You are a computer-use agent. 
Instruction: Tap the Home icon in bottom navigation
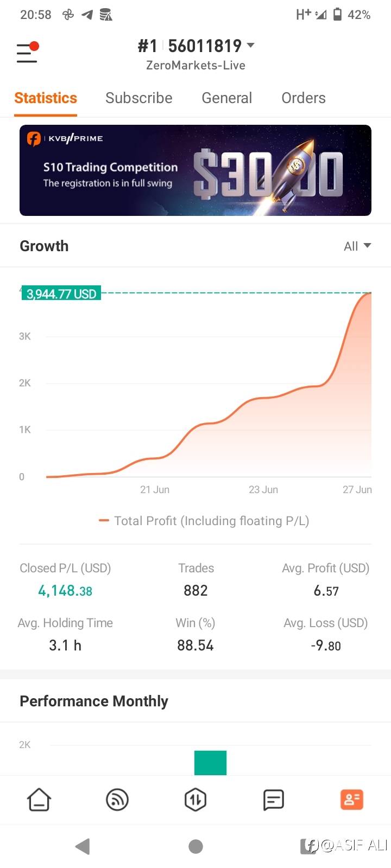pyautogui.click(x=39, y=800)
